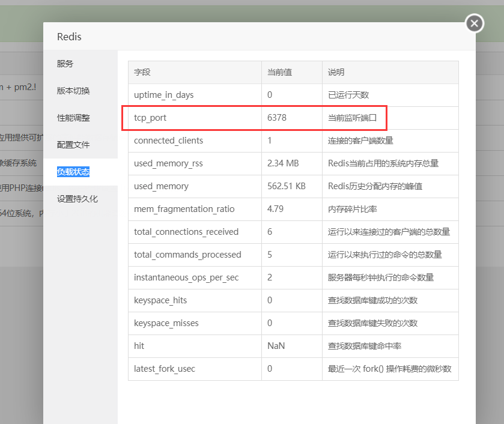The height and width of the screenshot is (424, 504).
Task: Click description 内存碎片比率
Action: click(x=352, y=209)
